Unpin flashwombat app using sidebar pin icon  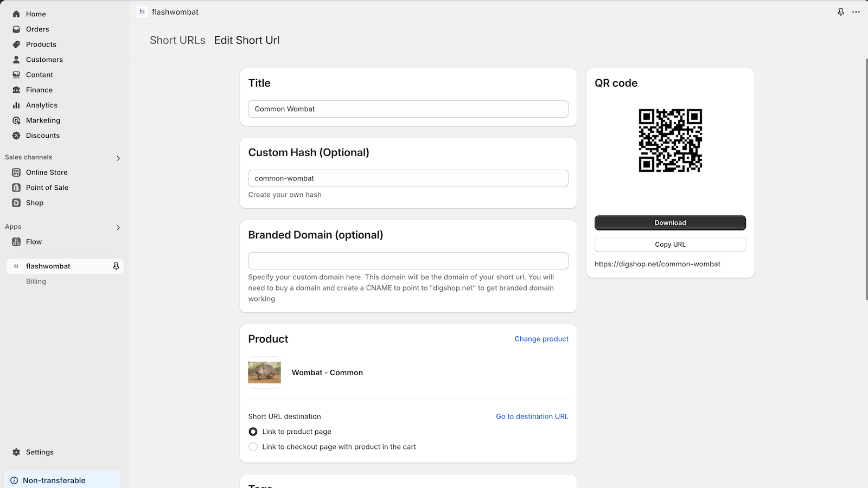pyautogui.click(x=116, y=266)
